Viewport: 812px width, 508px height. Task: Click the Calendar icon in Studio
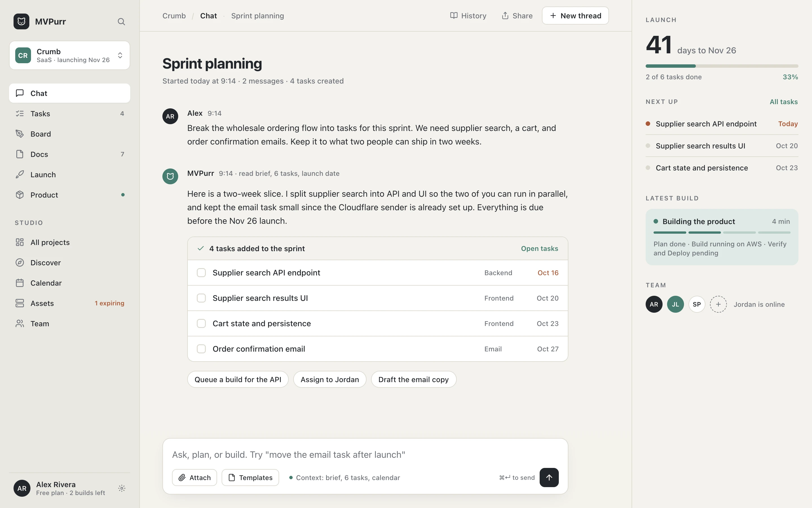tap(20, 283)
